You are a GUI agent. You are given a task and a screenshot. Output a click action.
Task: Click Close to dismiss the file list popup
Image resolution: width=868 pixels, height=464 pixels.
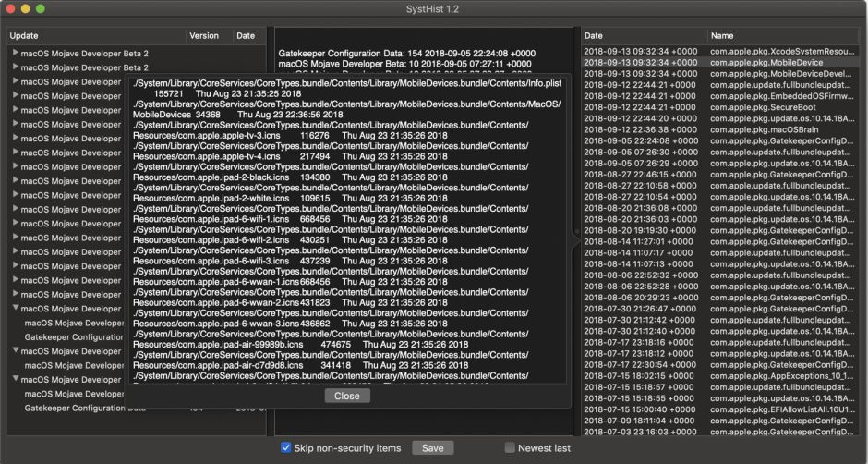point(347,396)
